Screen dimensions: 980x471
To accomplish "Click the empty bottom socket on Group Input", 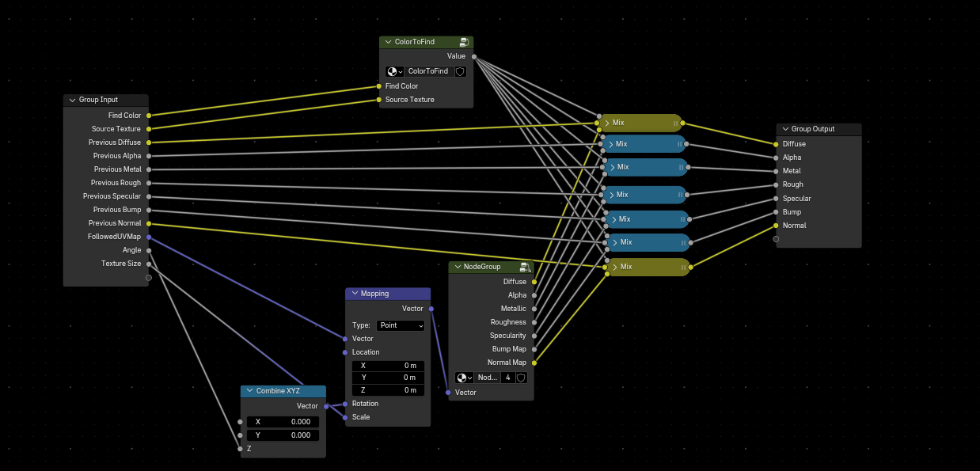I will click(149, 278).
